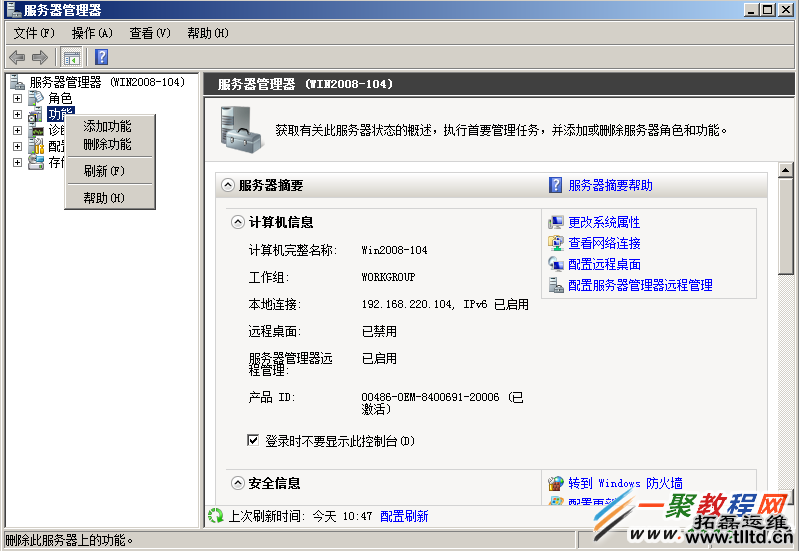This screenshot has height=551, width=799.
Task: Toggle 登录时不要显示此控制台 checkbox
Action: pyautogui.click(x=253, y=440)
